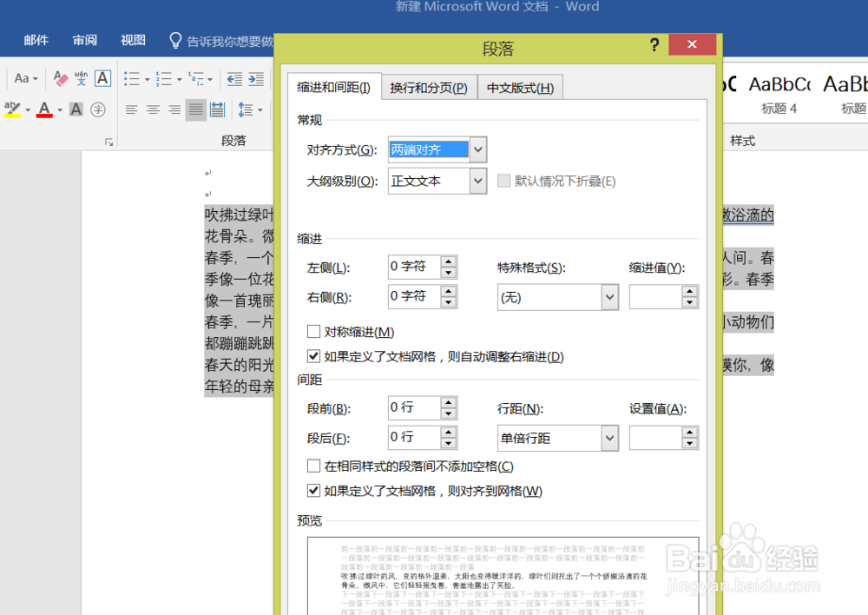This screenshot has width=868, height=615.
Task: Decrease the 设置值 spacing value
Action: 689,443
